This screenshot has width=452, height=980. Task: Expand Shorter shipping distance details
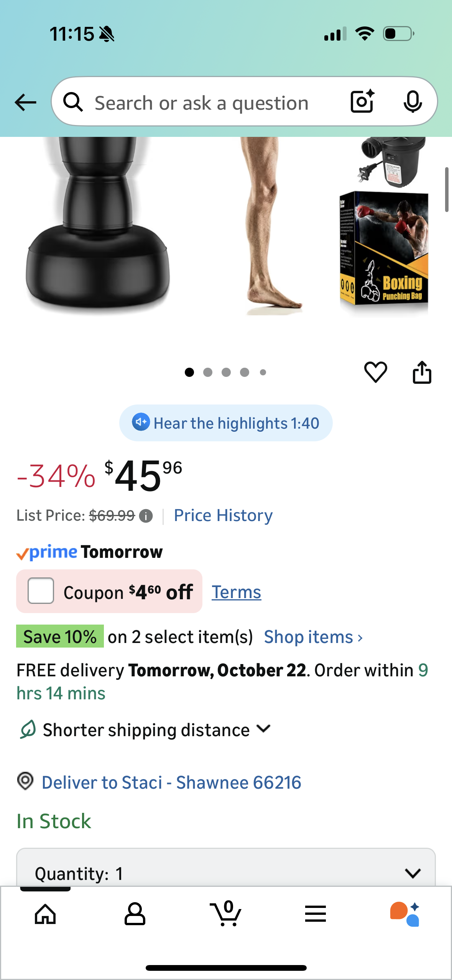click(264, 729)
